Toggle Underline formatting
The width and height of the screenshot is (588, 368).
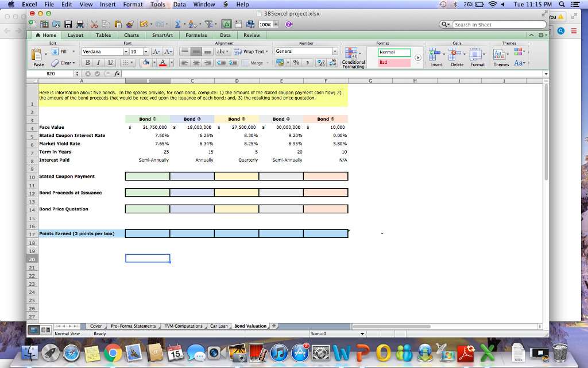(x=110, y=63)
